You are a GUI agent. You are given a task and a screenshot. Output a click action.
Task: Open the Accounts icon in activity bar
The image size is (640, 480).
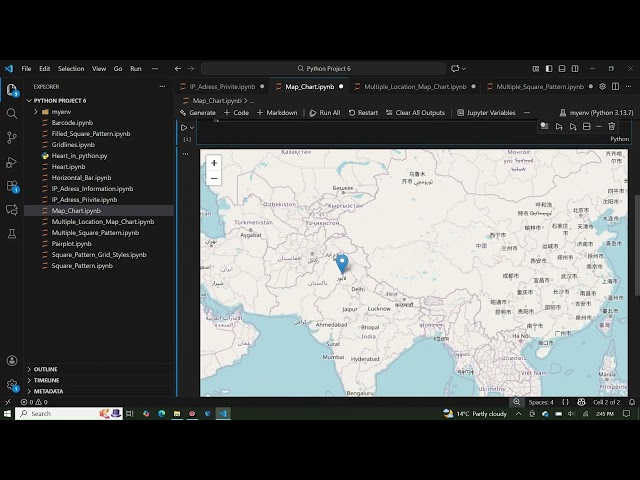pyautogui.click(x=12, y=360)
